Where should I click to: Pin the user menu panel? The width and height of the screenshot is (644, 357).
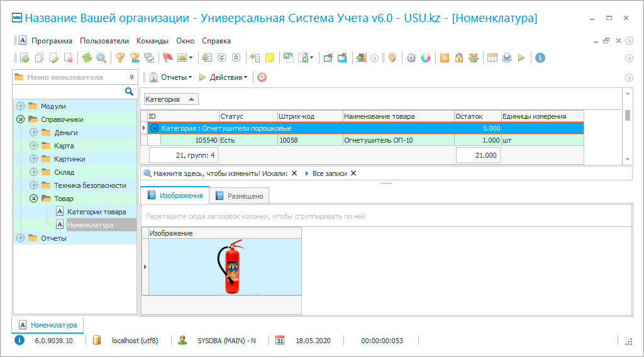[x=131, y=77]
